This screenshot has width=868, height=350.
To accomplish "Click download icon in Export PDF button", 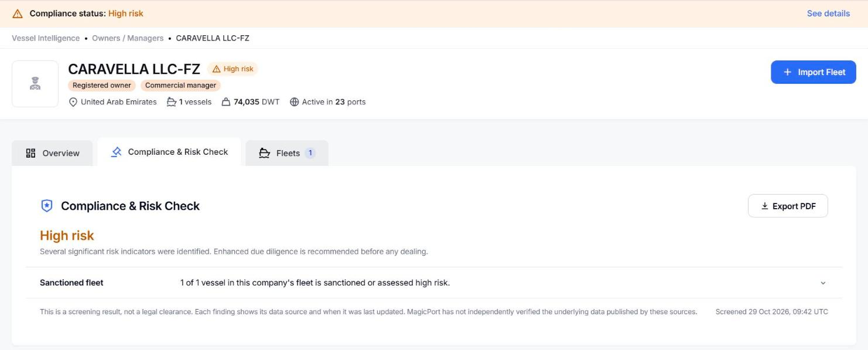I will tap(764, 206).
